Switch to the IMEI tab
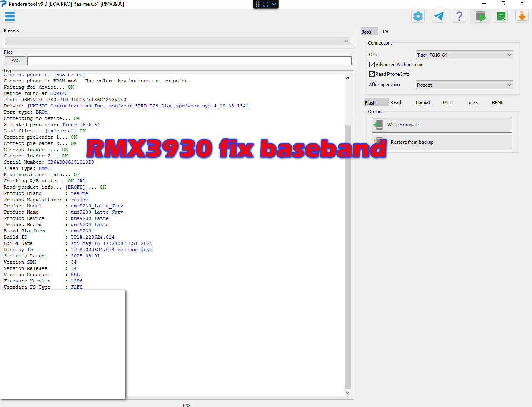Image resolution: width=532 pixels, height=407 pixels. [447, 102]
